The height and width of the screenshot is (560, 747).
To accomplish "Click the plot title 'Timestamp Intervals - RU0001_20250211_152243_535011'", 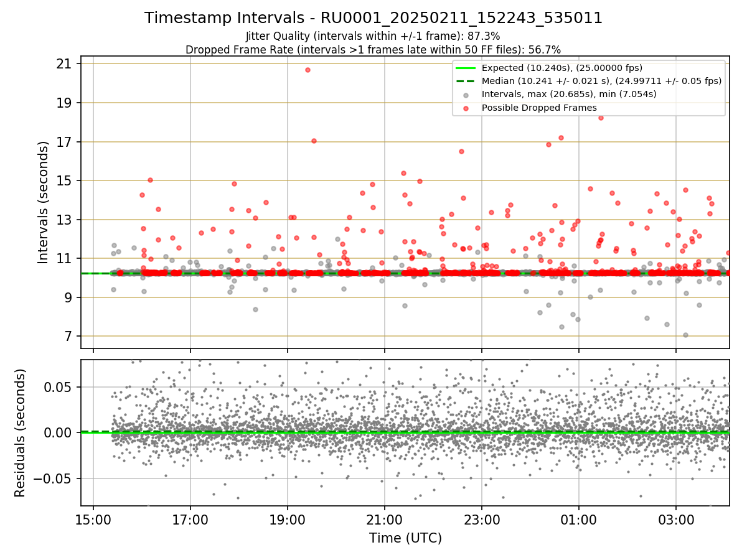I will coord(374,18).
